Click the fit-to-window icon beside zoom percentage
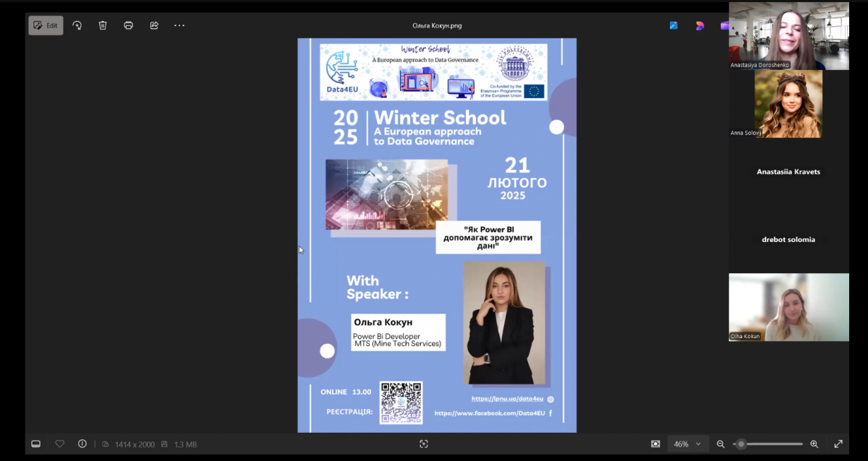The width and height of the screenshot is (868, 461). (655, 444)
